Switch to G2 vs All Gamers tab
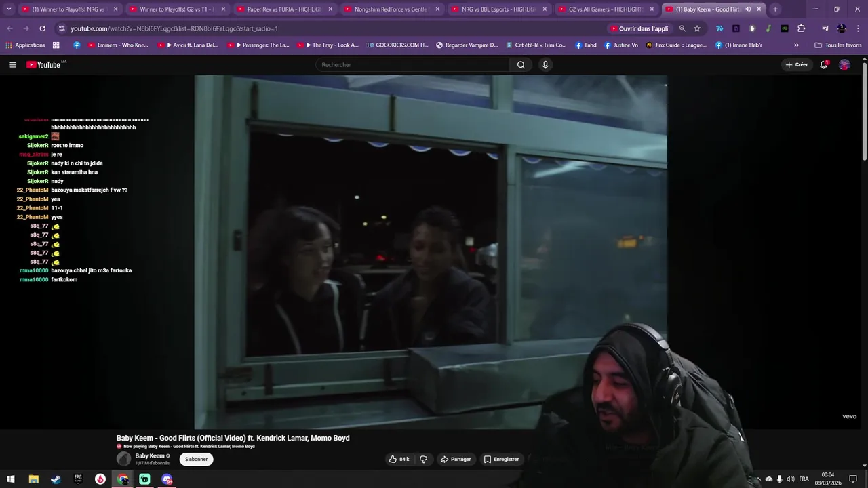The height and width of the screenshot is (488, 868). [x=606, y=9]
